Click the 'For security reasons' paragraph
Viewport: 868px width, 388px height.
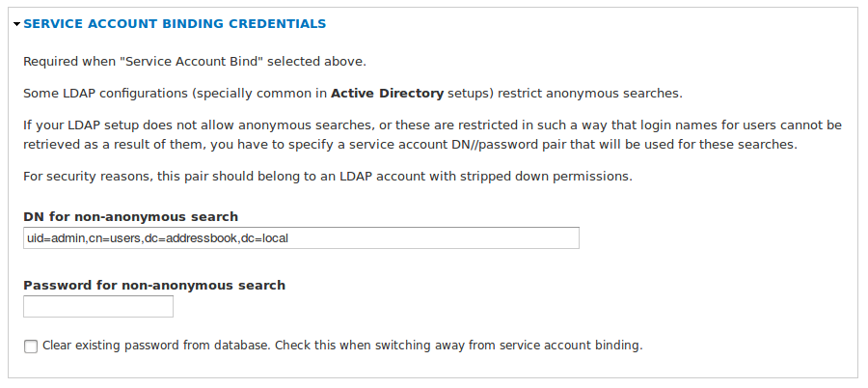pos(328,178)
